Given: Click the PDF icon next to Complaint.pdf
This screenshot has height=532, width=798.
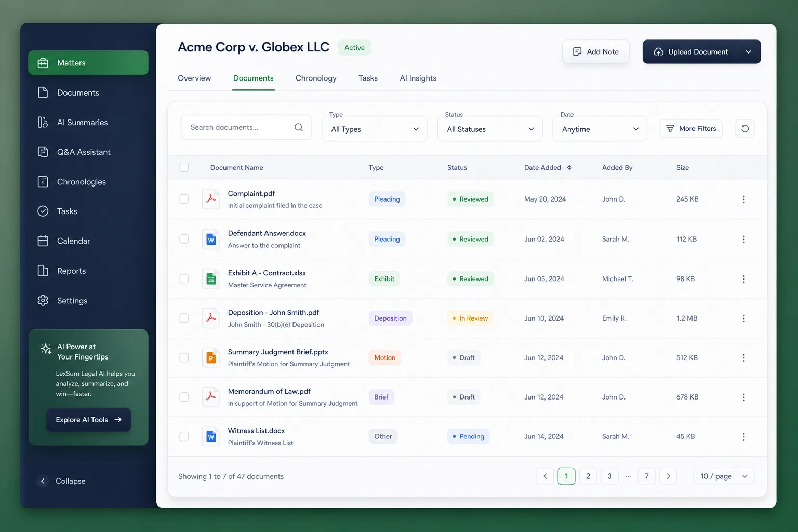Looking at the screenshot, I should (211, 199).
